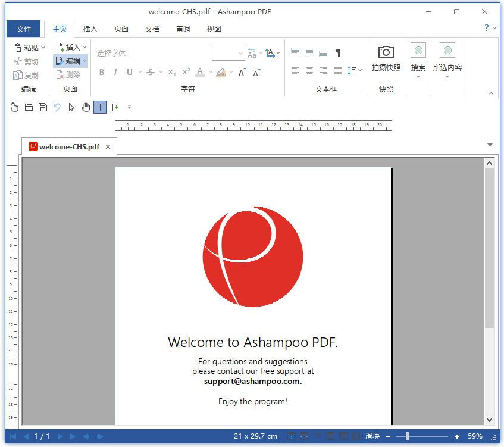Go to first page in status bar
This screenshot has height=447, width=504.
[x=13, y=436]
